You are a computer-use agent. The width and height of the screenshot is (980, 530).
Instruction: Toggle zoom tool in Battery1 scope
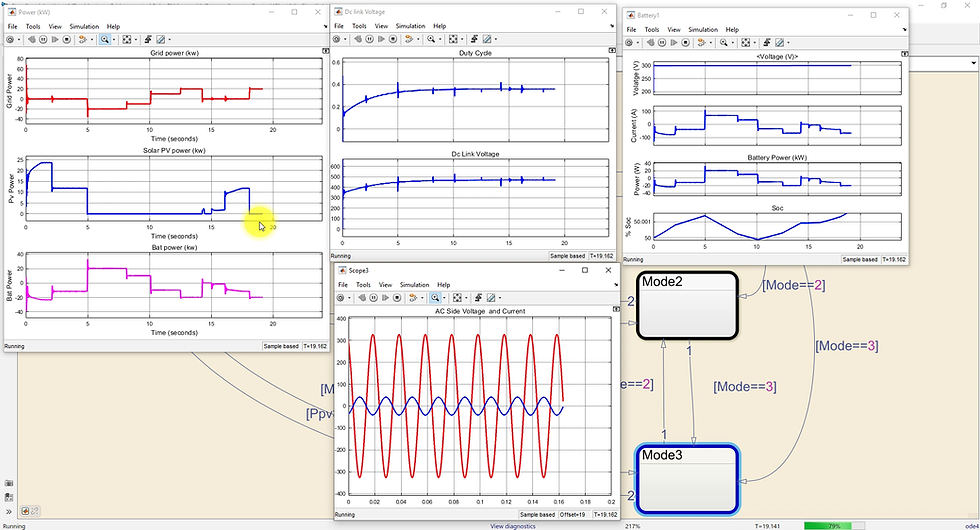[x=724, y=42]
